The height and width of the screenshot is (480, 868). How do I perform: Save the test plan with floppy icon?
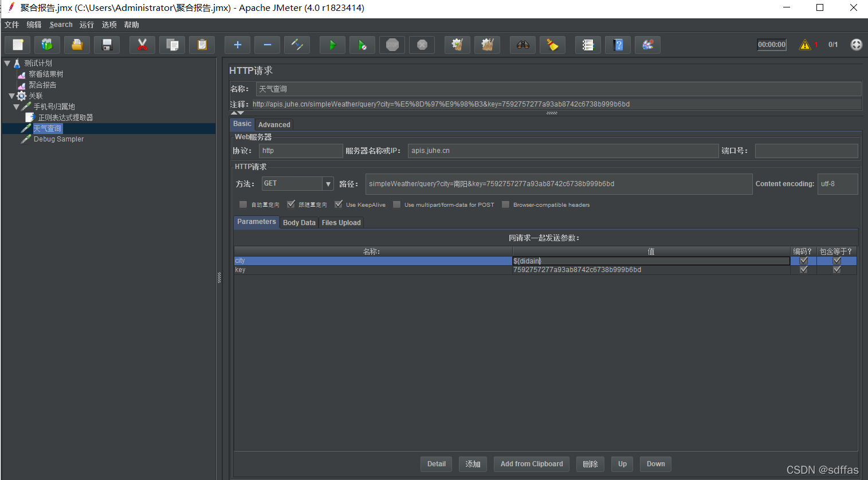[x=107, y=45]
